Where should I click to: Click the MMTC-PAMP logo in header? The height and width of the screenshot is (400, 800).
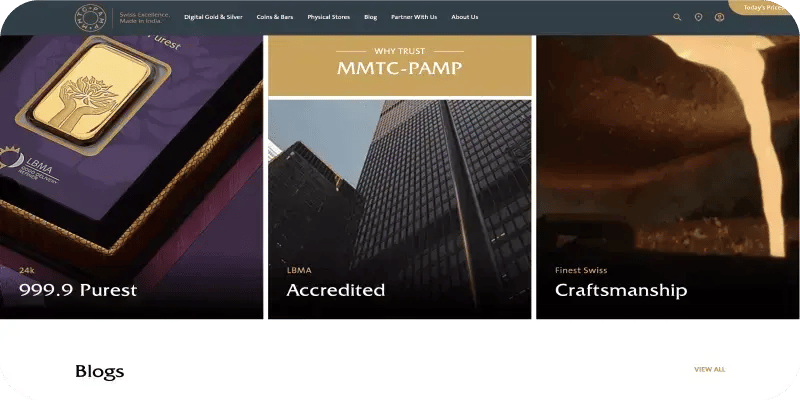(93, 17)
